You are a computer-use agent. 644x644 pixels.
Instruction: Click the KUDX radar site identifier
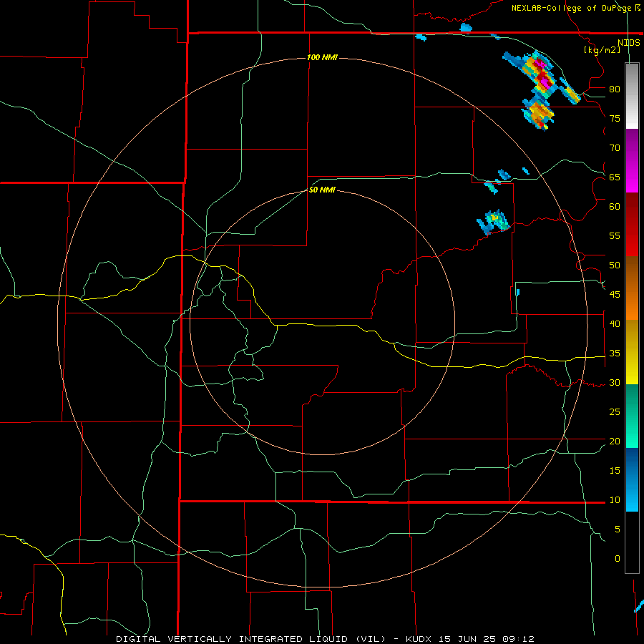coord(420,639)
